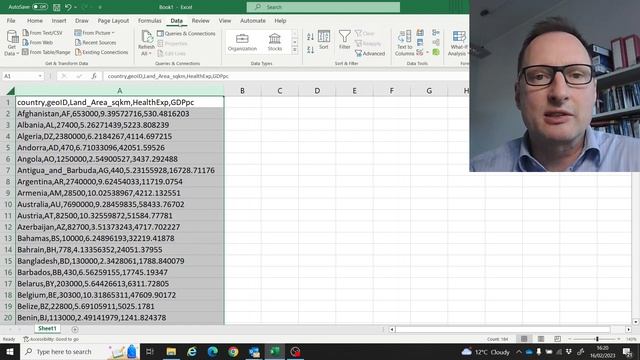Click the Insert Function fx icon
Image resolution: width=640 pixels, height=360 pixels.
pyautogui.click(x=94, y=76)
